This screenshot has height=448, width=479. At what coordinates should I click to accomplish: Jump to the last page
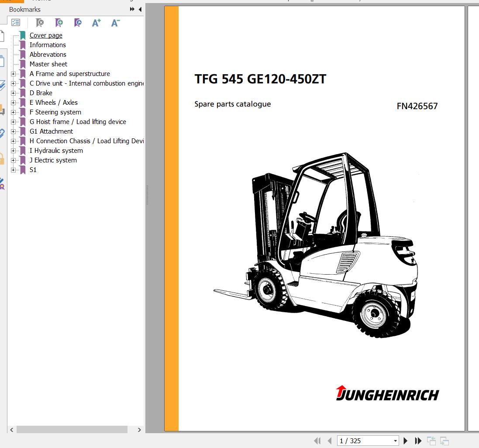418,441
